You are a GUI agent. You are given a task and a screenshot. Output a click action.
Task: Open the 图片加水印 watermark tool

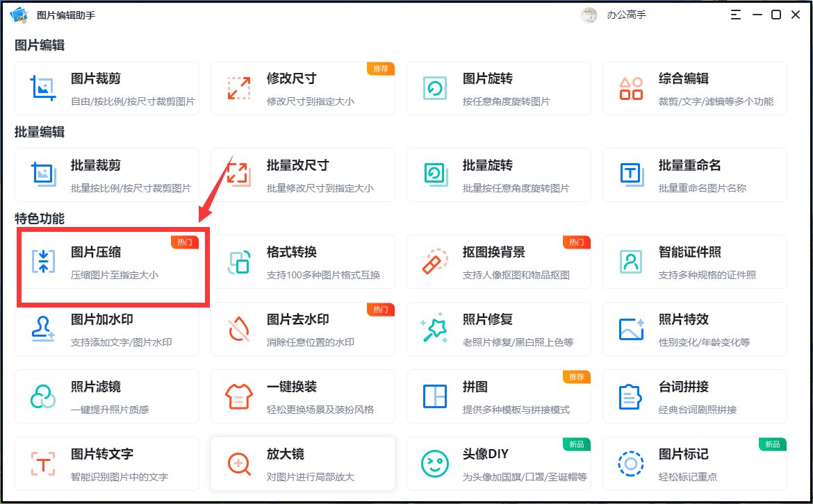(x=107, y=329)
